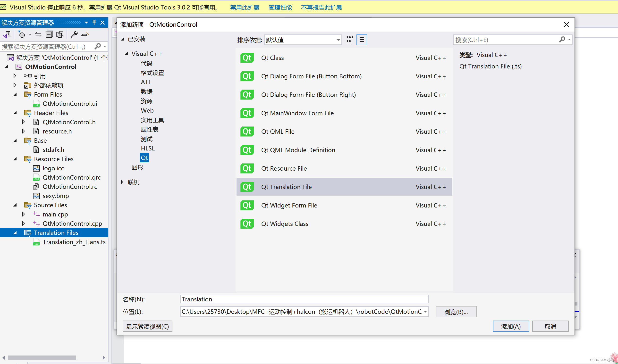
Task: Select Qt MainWindow Form File template
Action: (344, 113)
